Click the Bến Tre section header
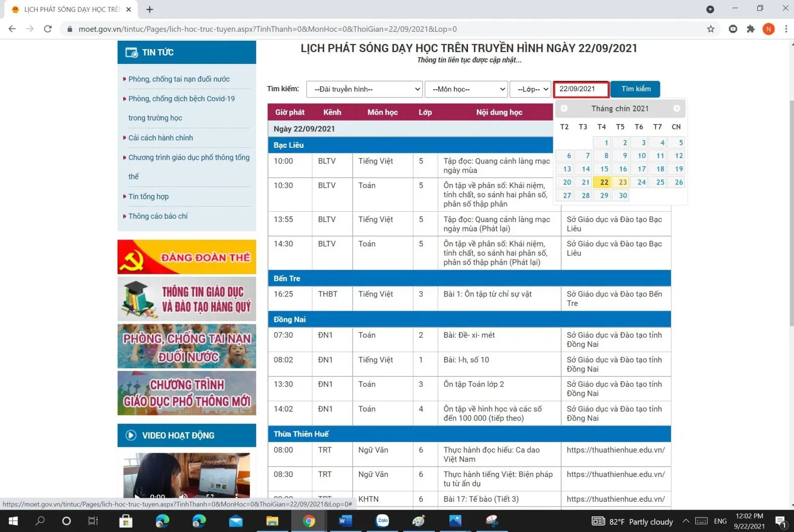The width and height of the screenshot is (794, 532). (469, 278)
